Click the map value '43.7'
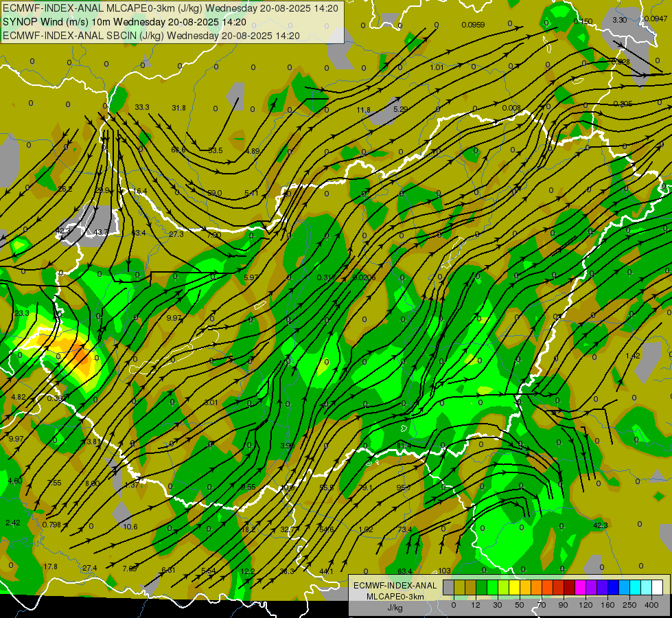Screen dimensions: 672x618 (101, 233)
